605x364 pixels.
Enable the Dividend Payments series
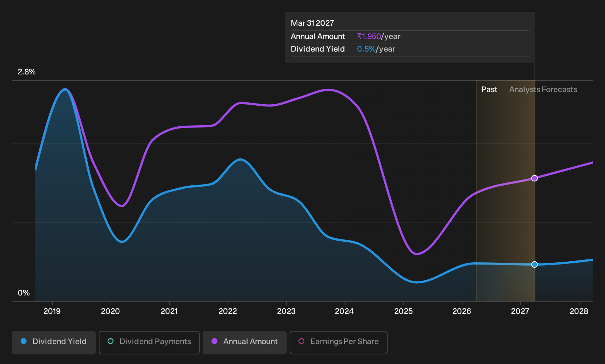149,343
